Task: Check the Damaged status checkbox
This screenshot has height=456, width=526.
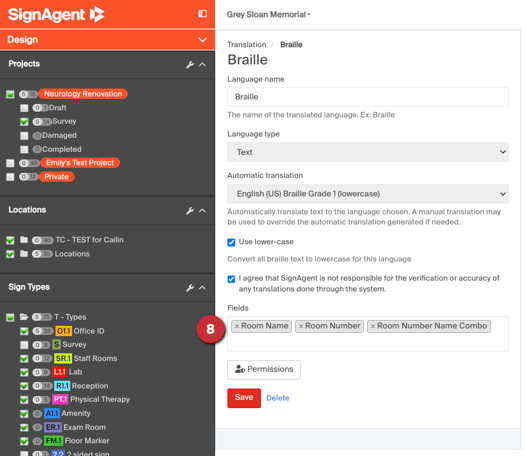Action: [x=24, y=136]
